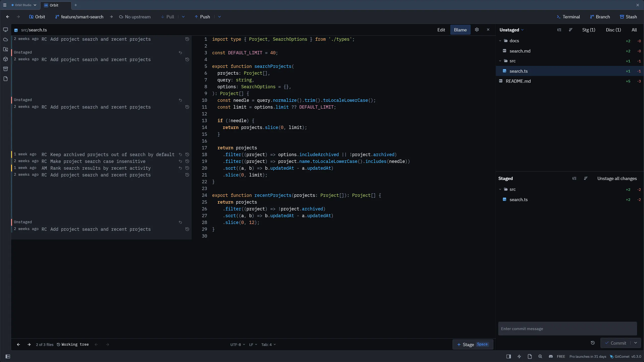644x362 pixels.
Task: Click the Push button
Action: 202,17
